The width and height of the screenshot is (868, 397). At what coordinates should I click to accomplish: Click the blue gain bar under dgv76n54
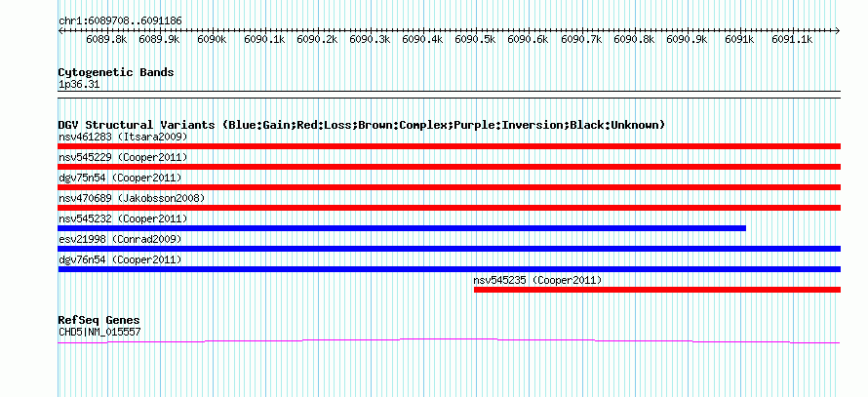click(x=449, y=269)
